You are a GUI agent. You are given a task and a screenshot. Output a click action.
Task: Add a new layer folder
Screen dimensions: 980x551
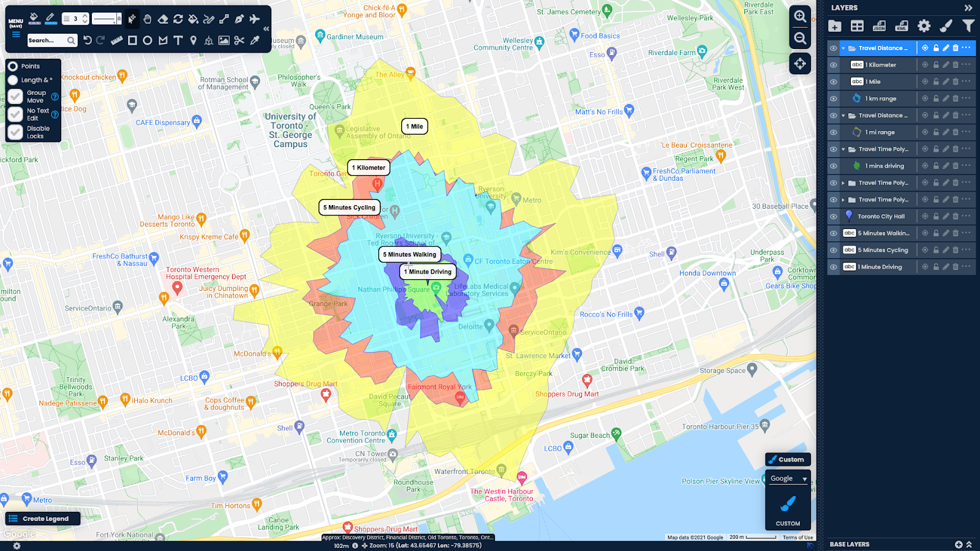tap(835, 26)
